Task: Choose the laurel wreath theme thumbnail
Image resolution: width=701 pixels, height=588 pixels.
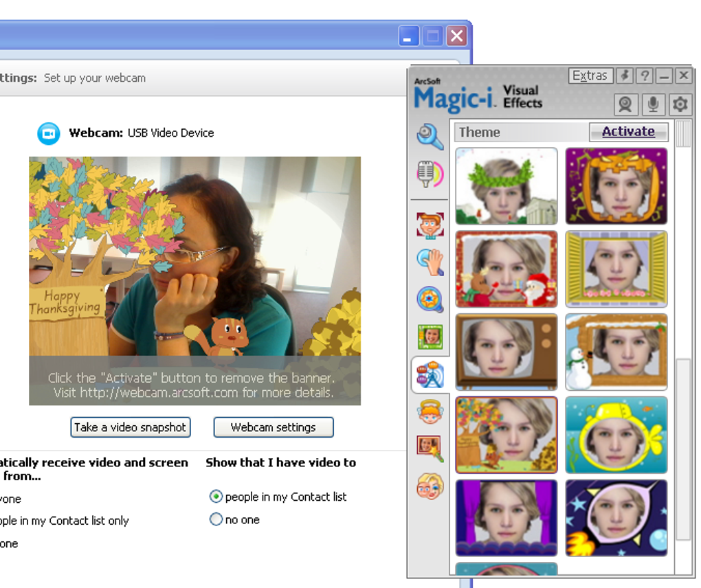Action: (506, 186)
